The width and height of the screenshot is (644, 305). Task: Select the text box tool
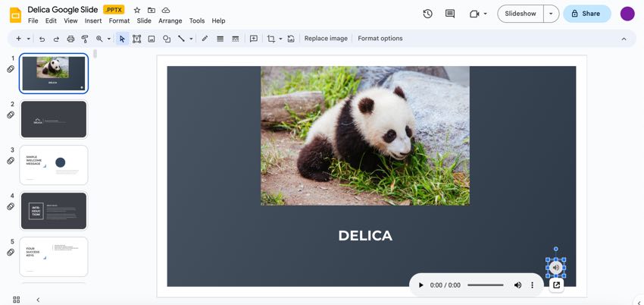137,39
